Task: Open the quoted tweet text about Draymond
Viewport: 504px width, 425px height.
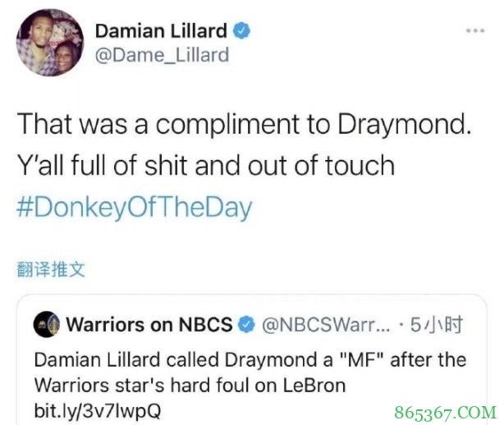Action: [250, 385]
